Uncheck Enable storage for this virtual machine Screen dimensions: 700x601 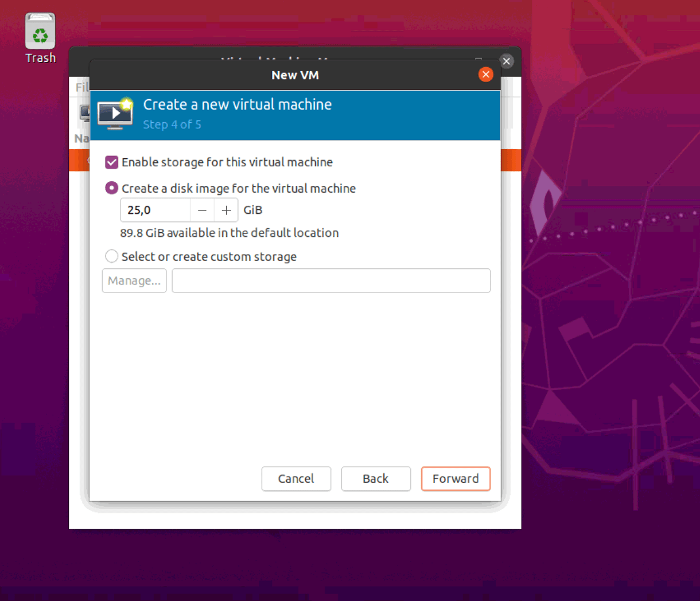[111, 162]
